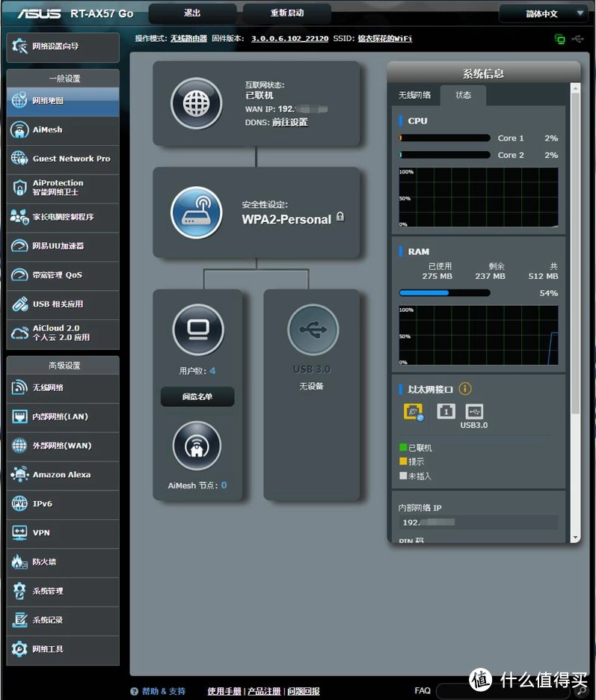Open firmware version 3.0.0.6.102_22120 link
The height and width of the screenshot is (700, 596).
click(289, 38)
